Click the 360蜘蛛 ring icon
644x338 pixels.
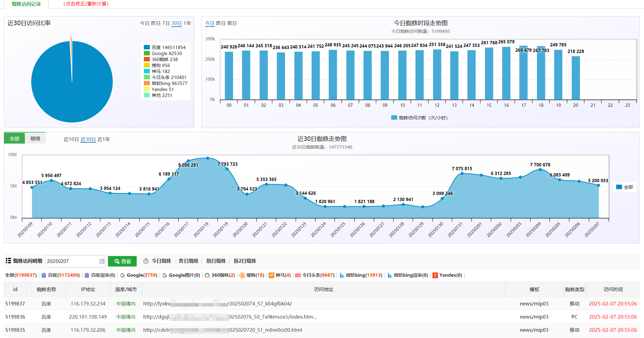[x=207, y=275]
